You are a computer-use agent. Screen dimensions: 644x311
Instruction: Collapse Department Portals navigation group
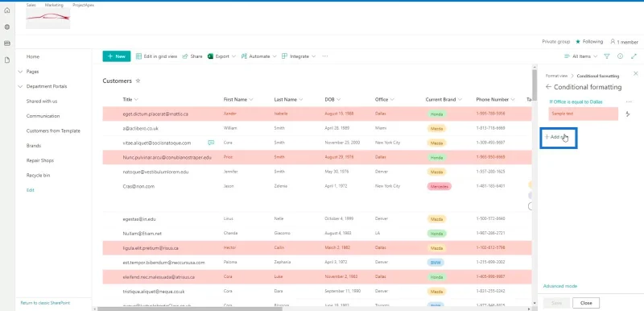coord(20,86)
